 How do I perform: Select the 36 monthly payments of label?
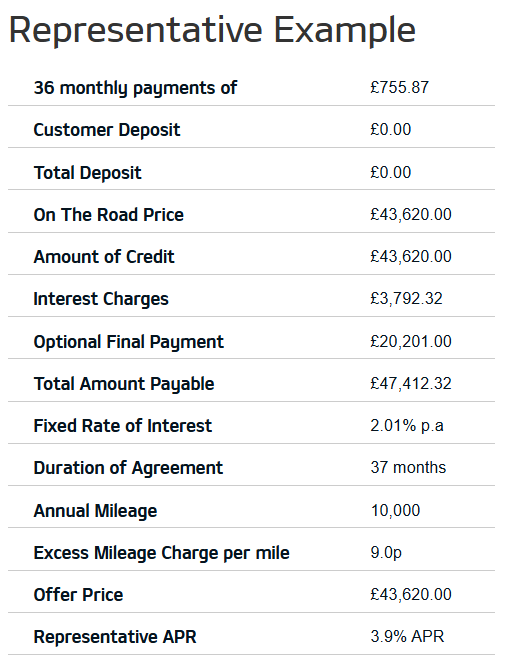(x=135, y=89)
